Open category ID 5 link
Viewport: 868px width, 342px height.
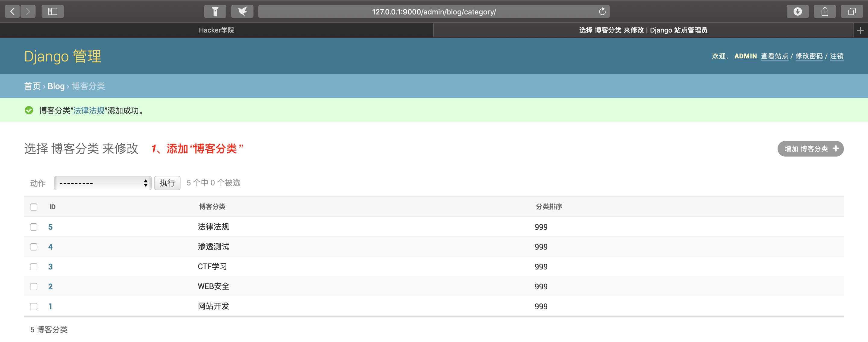51,227
